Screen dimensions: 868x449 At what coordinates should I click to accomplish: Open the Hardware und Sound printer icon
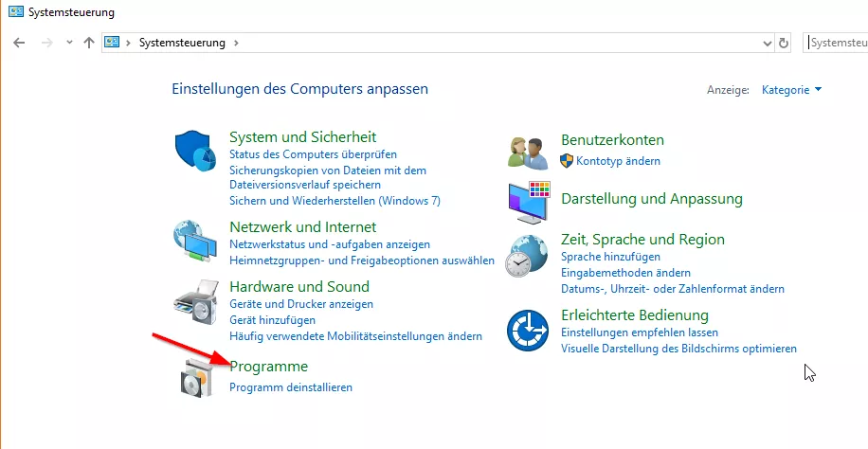(195, 302)
